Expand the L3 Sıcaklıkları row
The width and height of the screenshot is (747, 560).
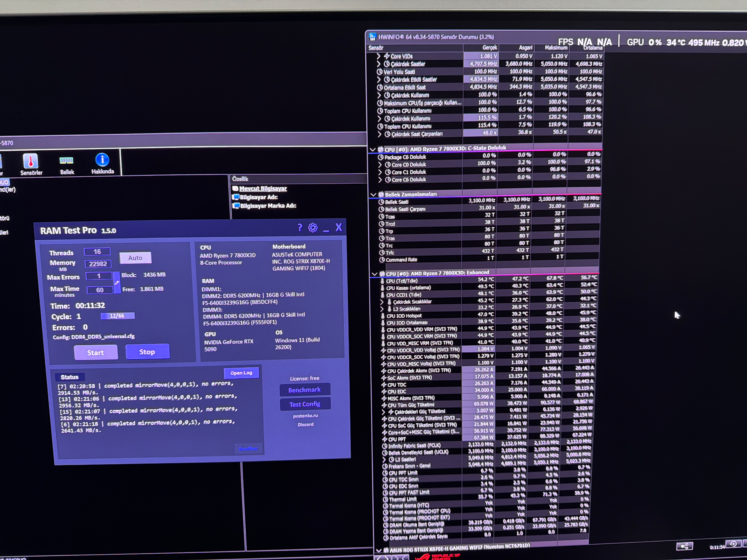click(x=382, y=309)
